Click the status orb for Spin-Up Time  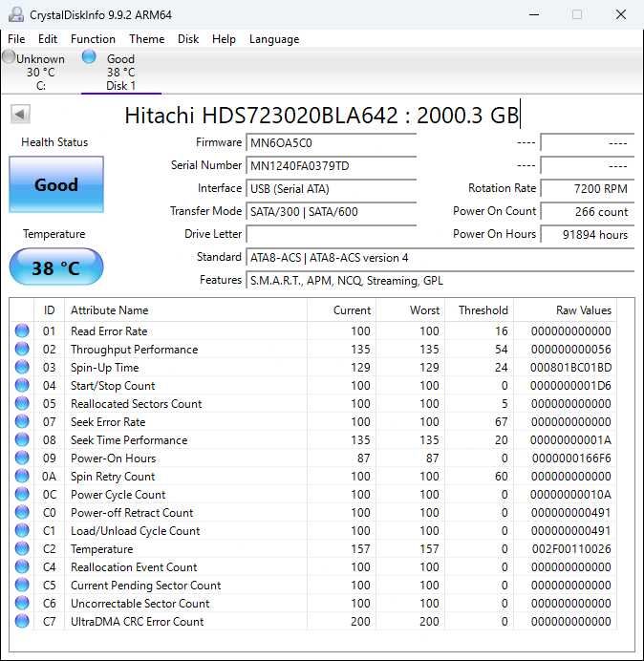[22, 367]
